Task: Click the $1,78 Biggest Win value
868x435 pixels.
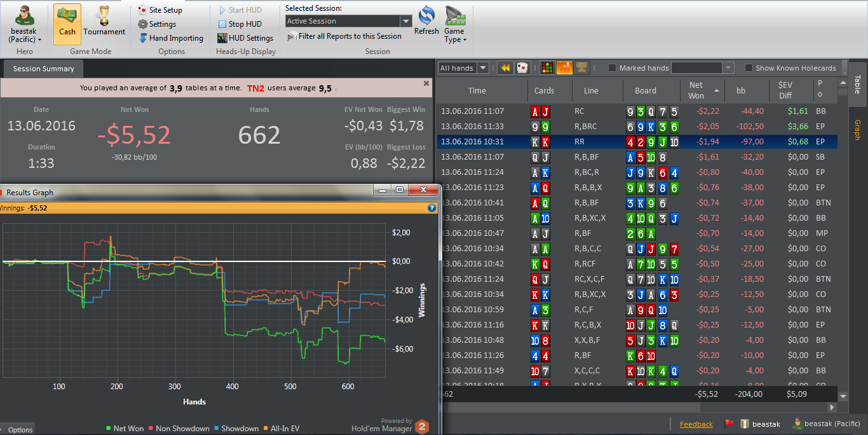Action: click(407, 126)
